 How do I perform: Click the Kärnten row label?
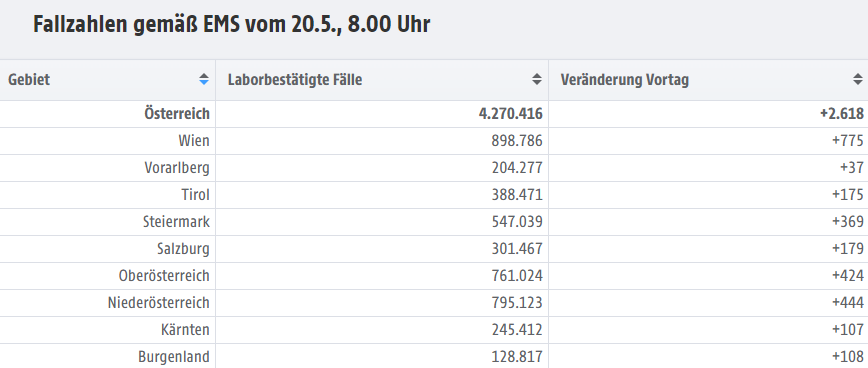pyautogui.click(x=185, y=330)
